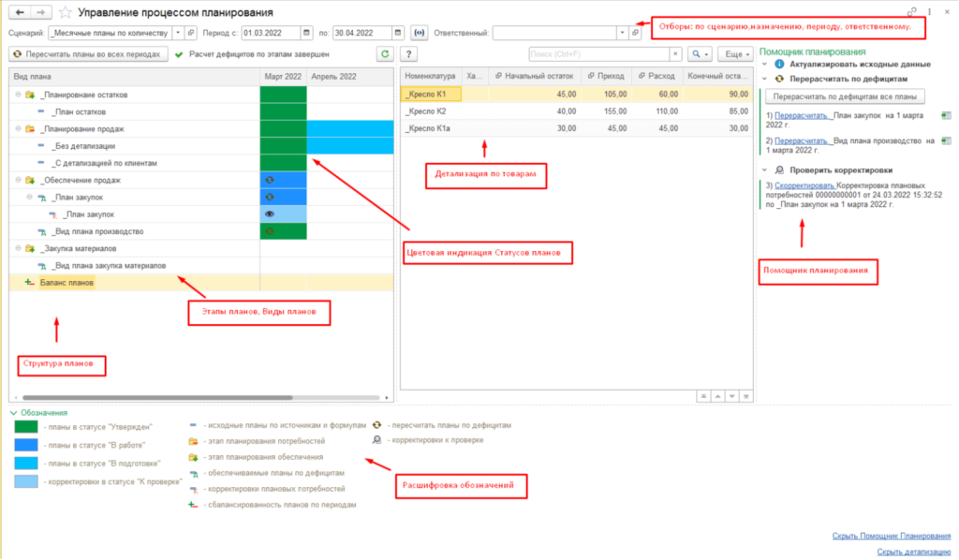Image resolution: width=959 pixels, height=560 pixels.
Task: Click Скрыть Помощник Планирования link
Action: (891, 536)
